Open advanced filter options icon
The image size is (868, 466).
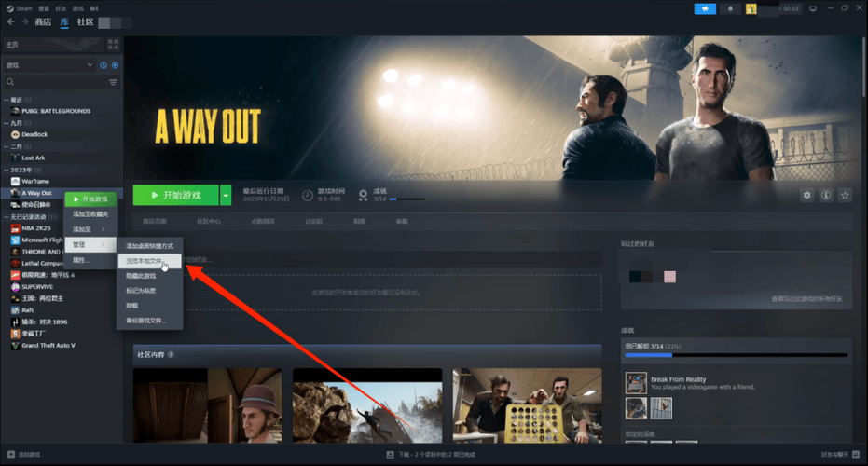point(113,82)
